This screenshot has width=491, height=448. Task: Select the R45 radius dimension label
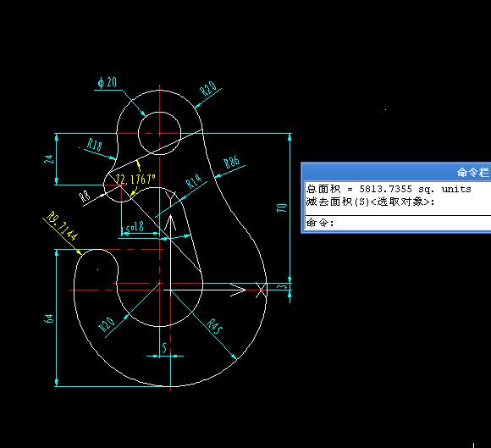pyautogui.click(x=214, y=327)
